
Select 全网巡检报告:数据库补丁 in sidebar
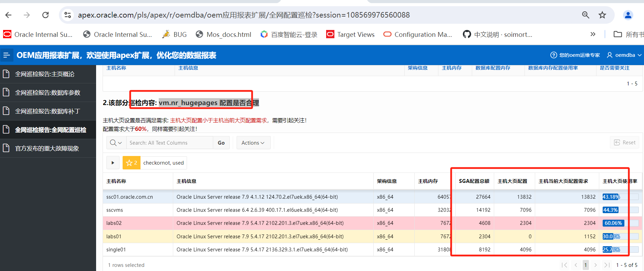[x=48, y=111]
